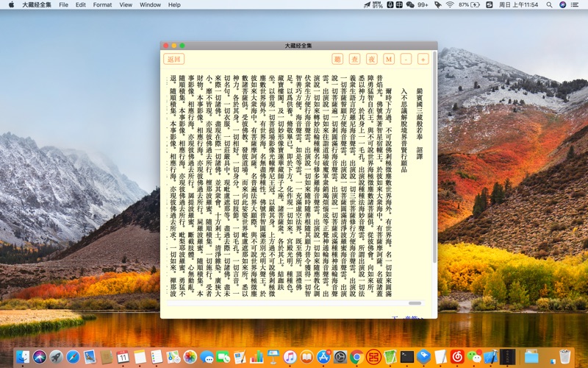Open Reminders from the dock
Screen dimensions: 588x368
pyautogui.click(x=157, y=357)
